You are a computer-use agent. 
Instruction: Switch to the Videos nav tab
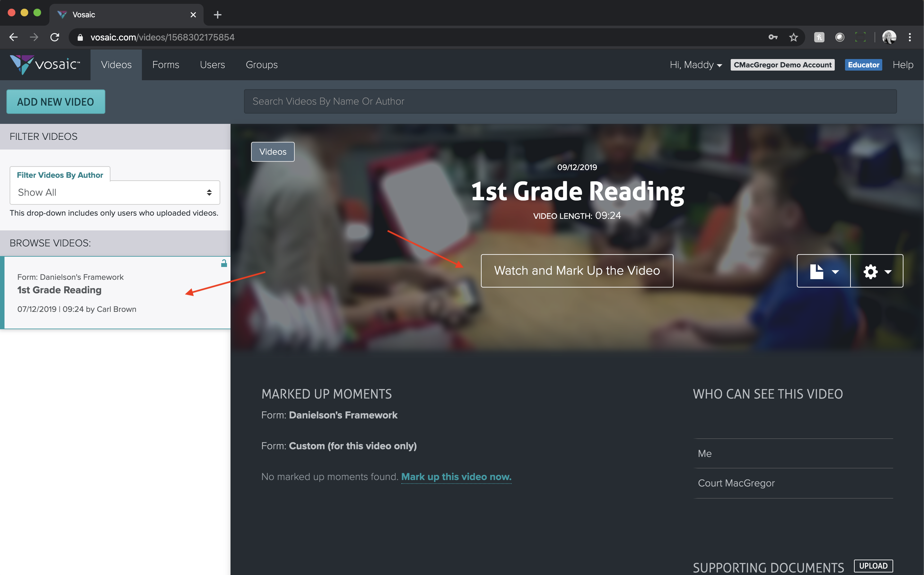pyautogui.click(x=116, y=64)
